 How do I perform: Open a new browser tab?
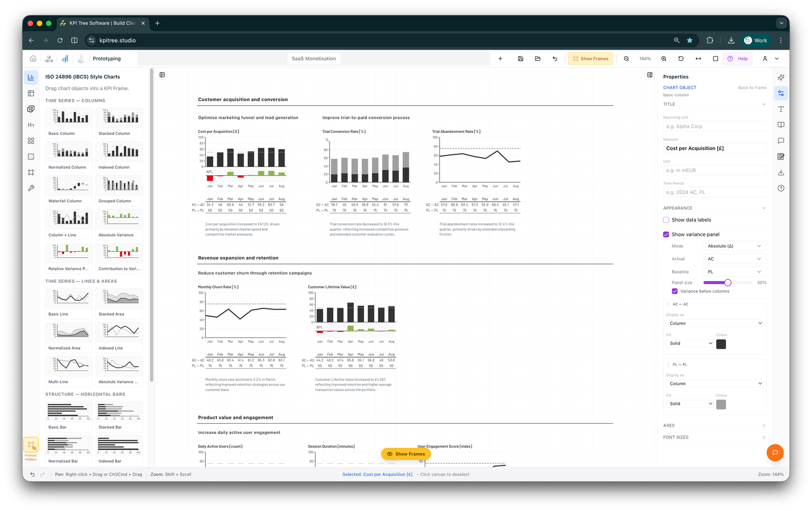coord(157,23)
